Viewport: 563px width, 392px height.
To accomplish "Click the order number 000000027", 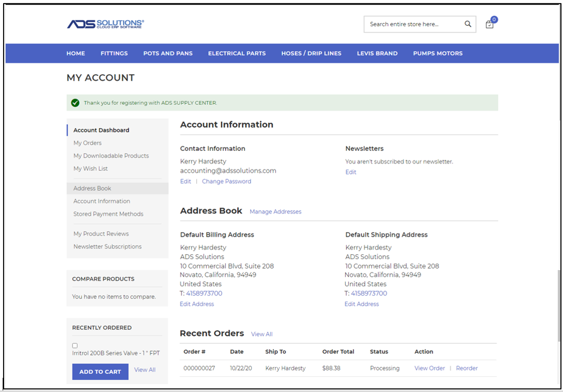I will [199, 368].
